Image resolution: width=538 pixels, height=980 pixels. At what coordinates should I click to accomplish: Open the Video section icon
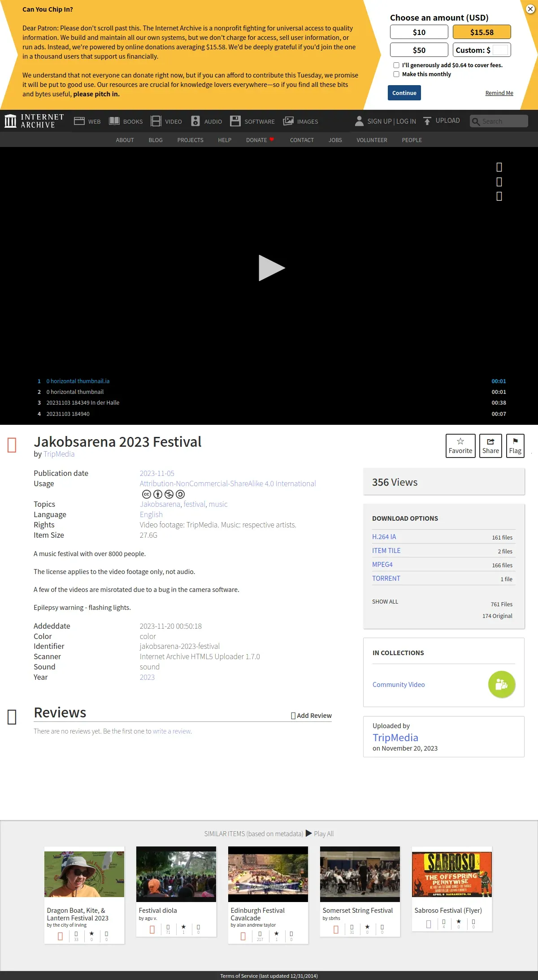tap(156, 121)
